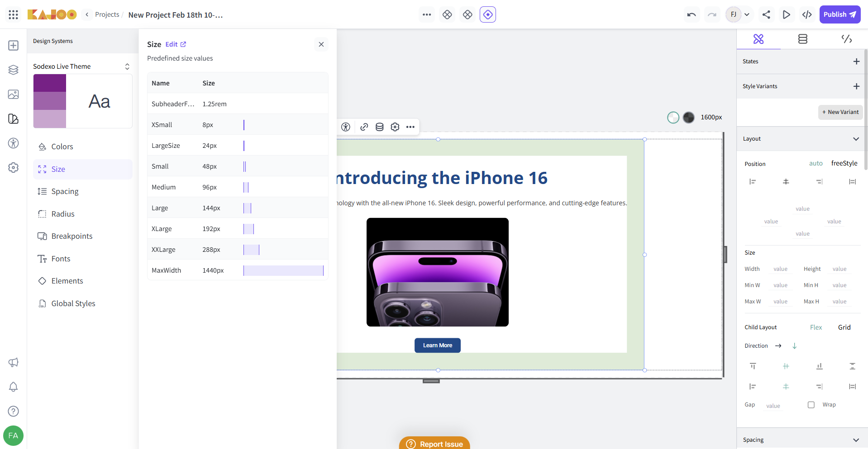Click the theme purple color swatch preview
Viewport: 868px width, 449px height.
click(x=50, y=101)
